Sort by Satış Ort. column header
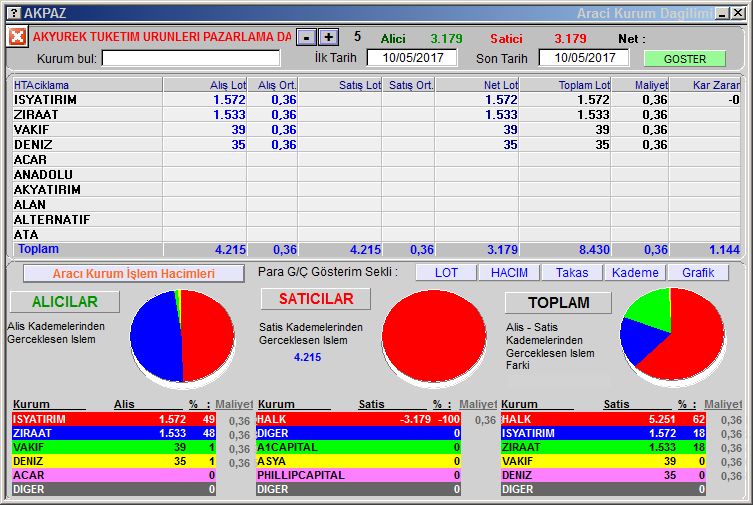The height and width of the screenshot is (505, 753). pyautogui.click(x=408, y=85)
